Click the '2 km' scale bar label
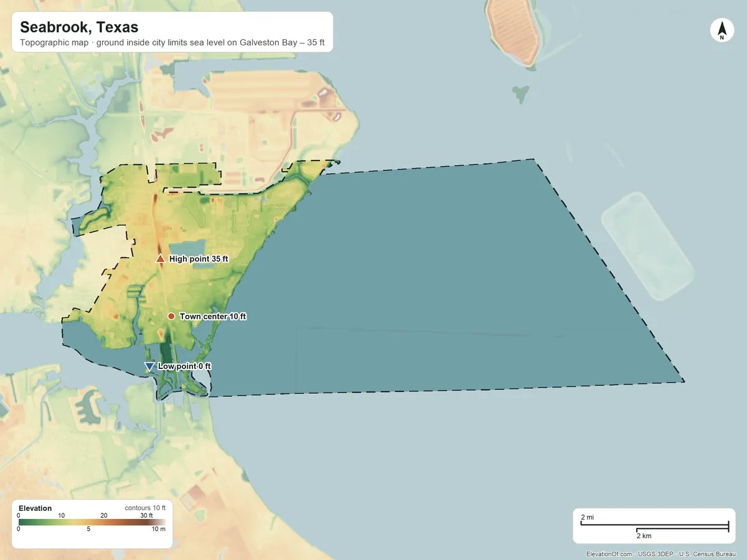Screen dimensions: 747x560 (x=644, y=536)
